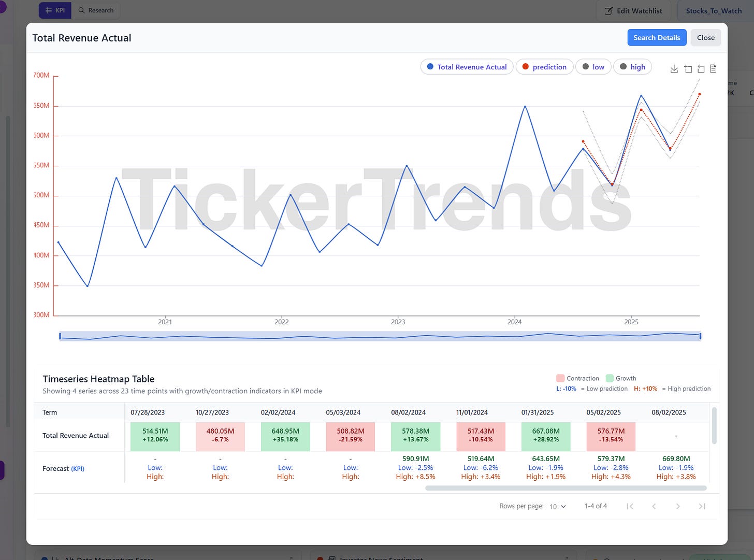Toggle the prediction series legend
This screenshot has width=754, height=560.
click(x=544, y=67)
